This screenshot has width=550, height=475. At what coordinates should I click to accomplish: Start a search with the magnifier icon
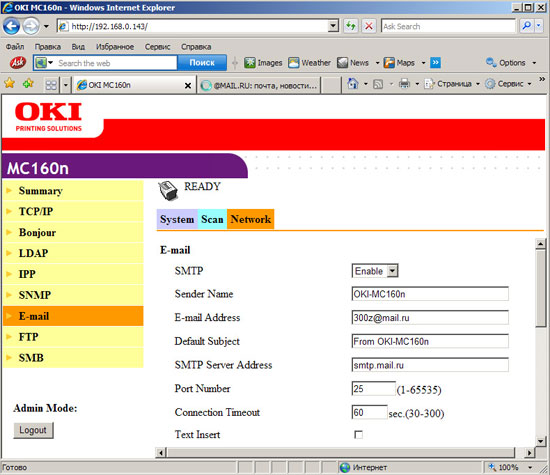coord(526,26)
